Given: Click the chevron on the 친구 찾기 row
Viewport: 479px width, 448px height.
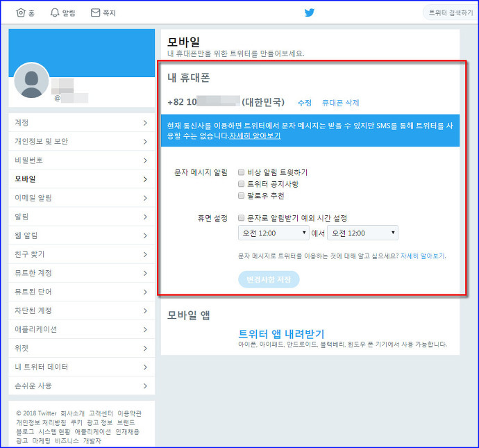Looking at the screenshot, I should (145, 254).
